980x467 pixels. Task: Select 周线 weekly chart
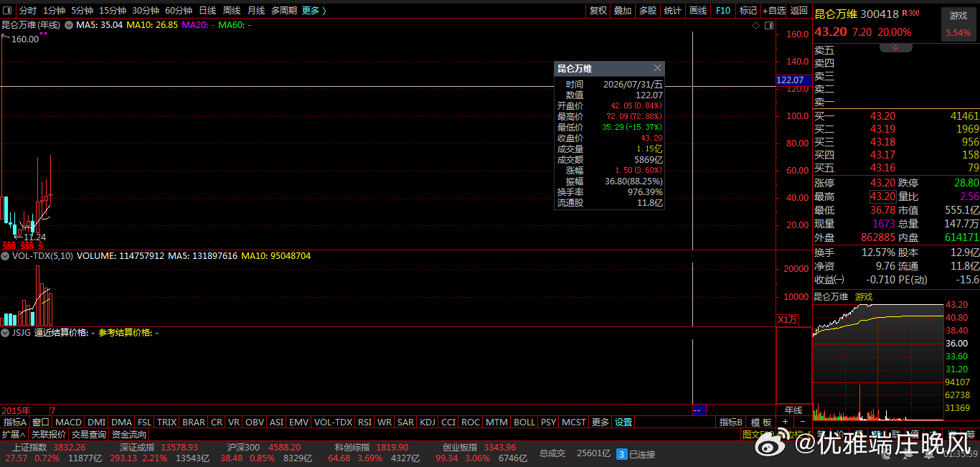pyautogui.click(x=232, y=11)
